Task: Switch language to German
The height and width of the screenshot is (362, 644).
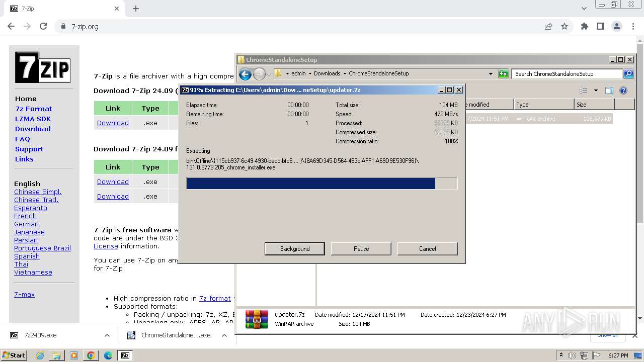Action: click(26, 224)
